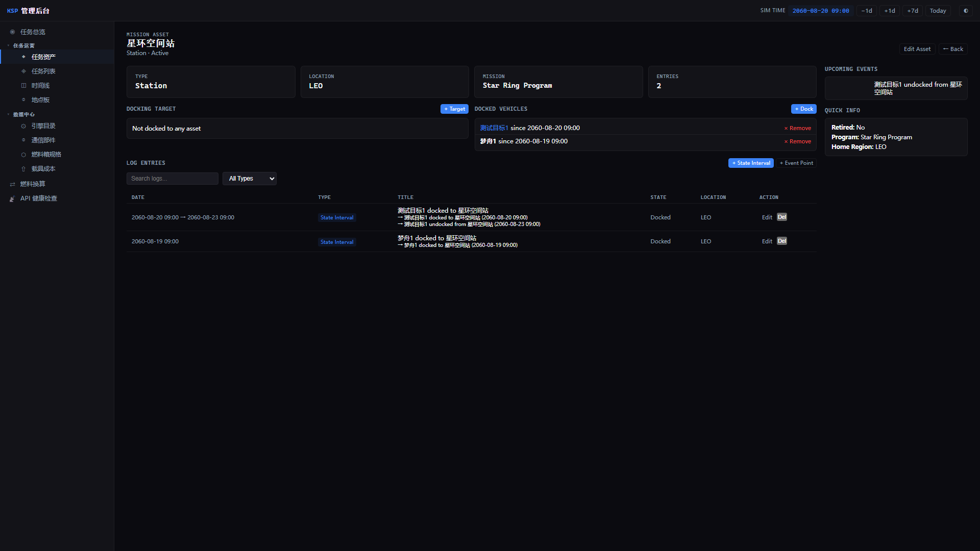This screenshot has height=551, width=980.
Task: Open 引擎目录 engine catalog via its gear icon
Action: pos(23,126)
